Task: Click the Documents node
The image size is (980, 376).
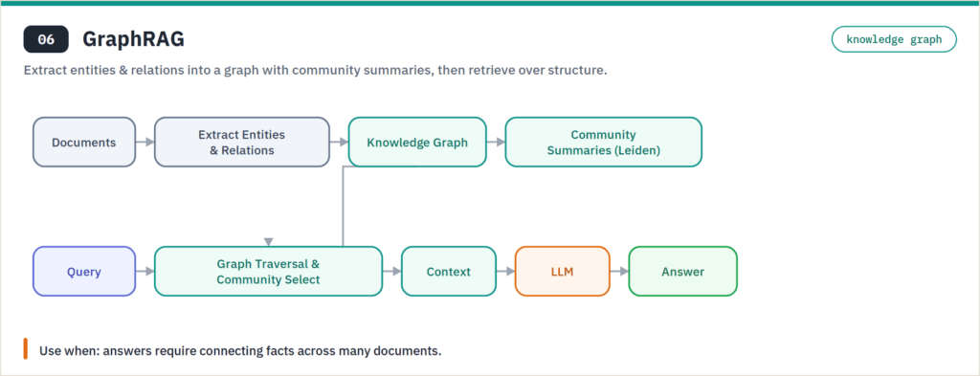Action: 84,142
